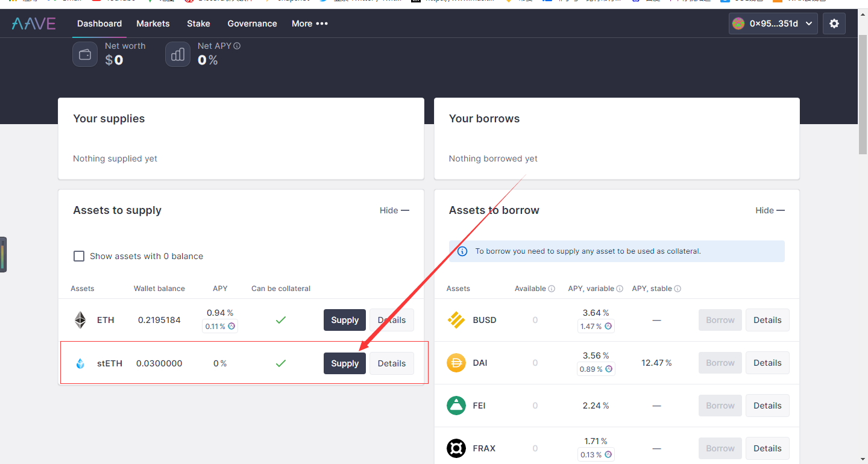Click the FRAX 0.13% reward badge

point(596,455)
